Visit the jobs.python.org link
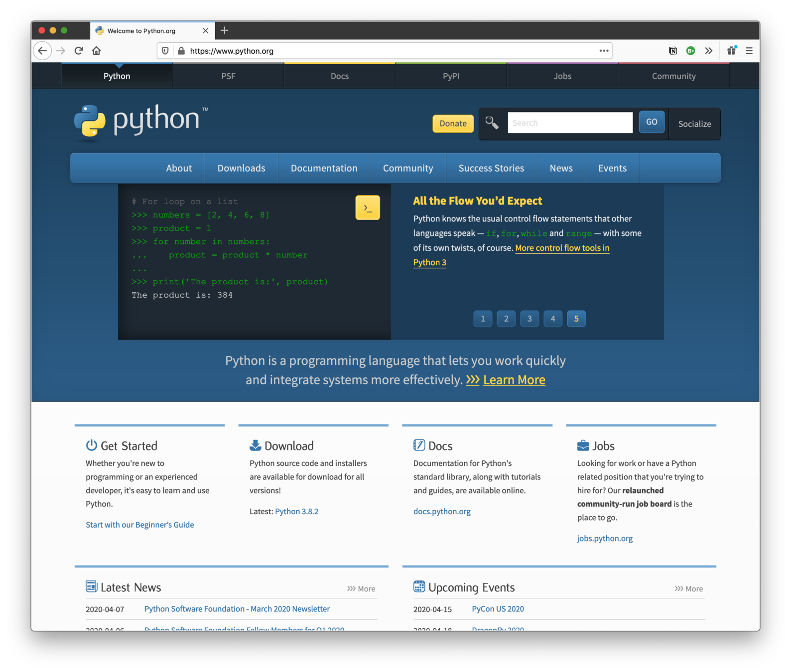This screenshot has height=672, width=791. click(x=605, y=538)
